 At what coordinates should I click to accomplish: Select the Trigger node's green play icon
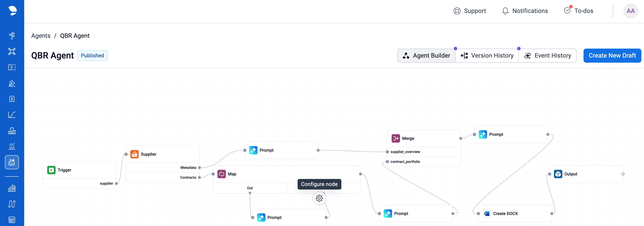[51, 170]
